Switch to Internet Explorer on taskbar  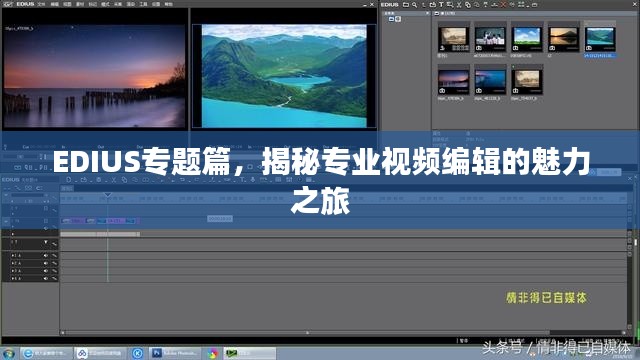46,353
